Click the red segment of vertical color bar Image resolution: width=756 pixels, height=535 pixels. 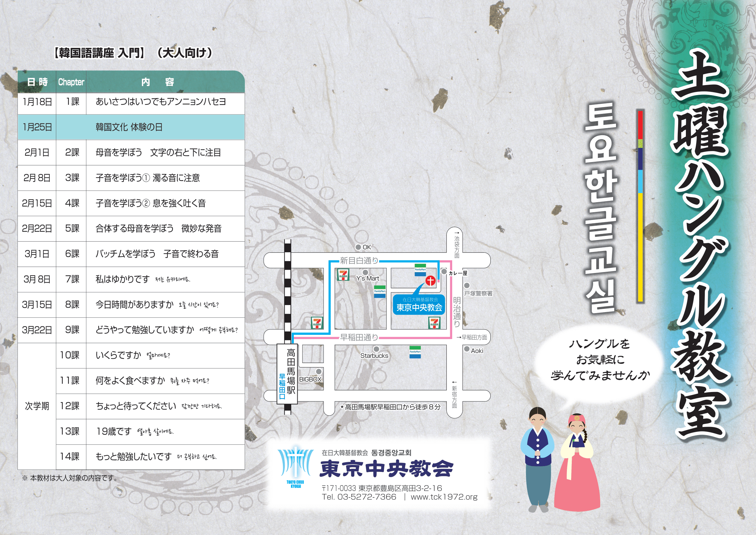[640, 125]
